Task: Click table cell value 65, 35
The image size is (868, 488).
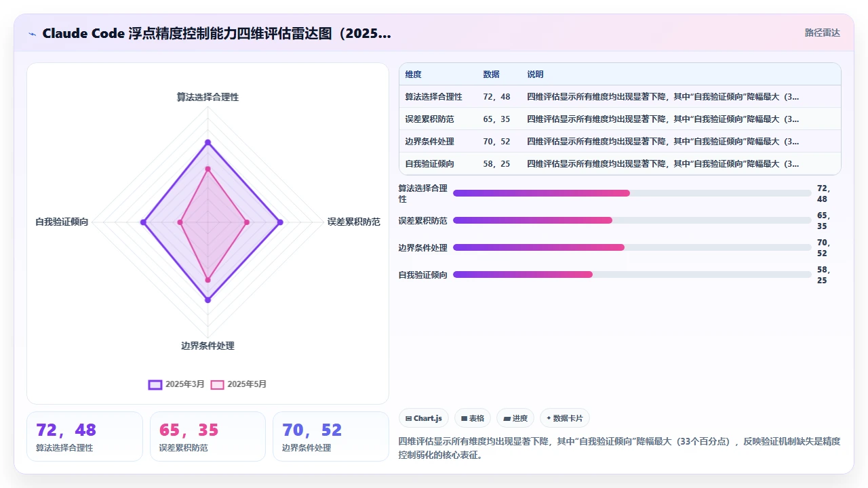Action: coord(496,119)
